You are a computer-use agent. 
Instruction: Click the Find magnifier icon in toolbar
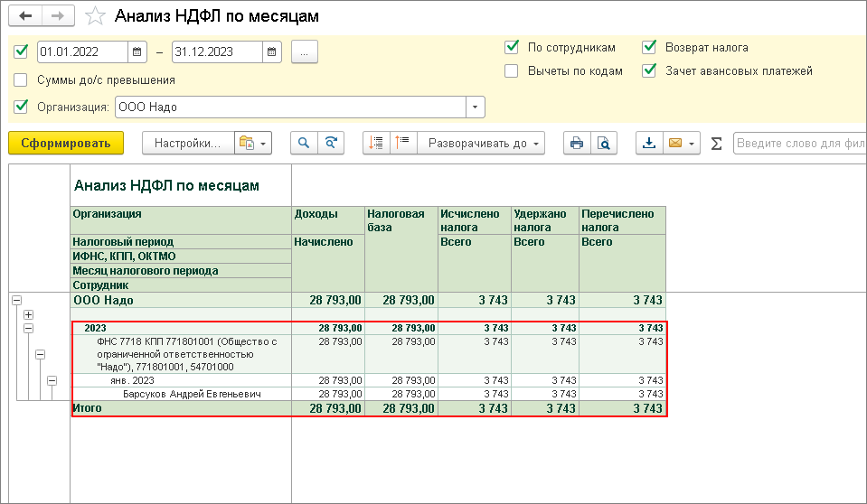coord(304,143)
